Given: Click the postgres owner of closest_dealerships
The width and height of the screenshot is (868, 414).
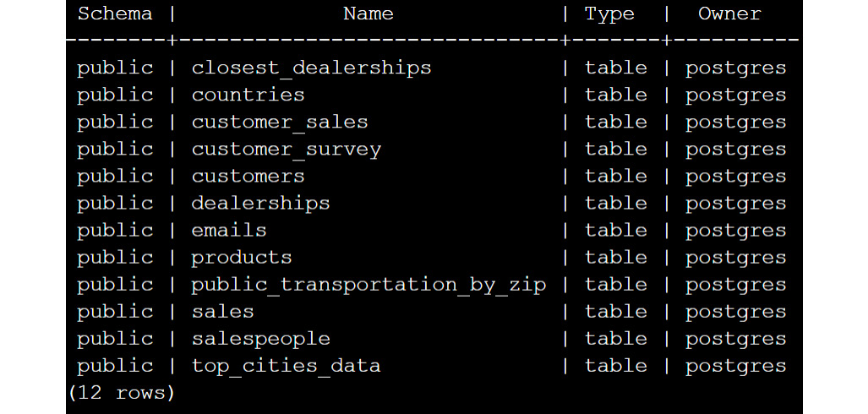Looking at the screenshot, I should [x=735, y=68].
